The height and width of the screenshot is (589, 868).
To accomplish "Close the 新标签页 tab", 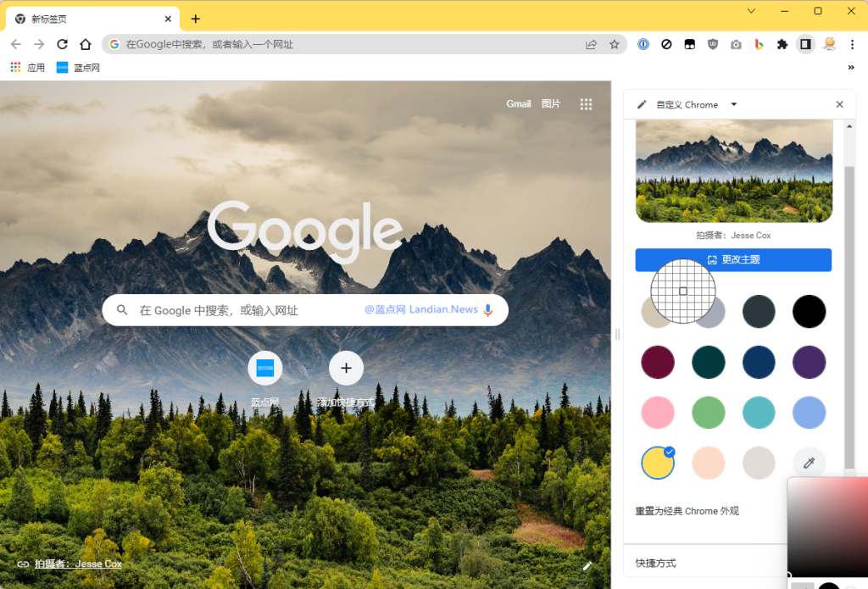I will coord(169,19).
